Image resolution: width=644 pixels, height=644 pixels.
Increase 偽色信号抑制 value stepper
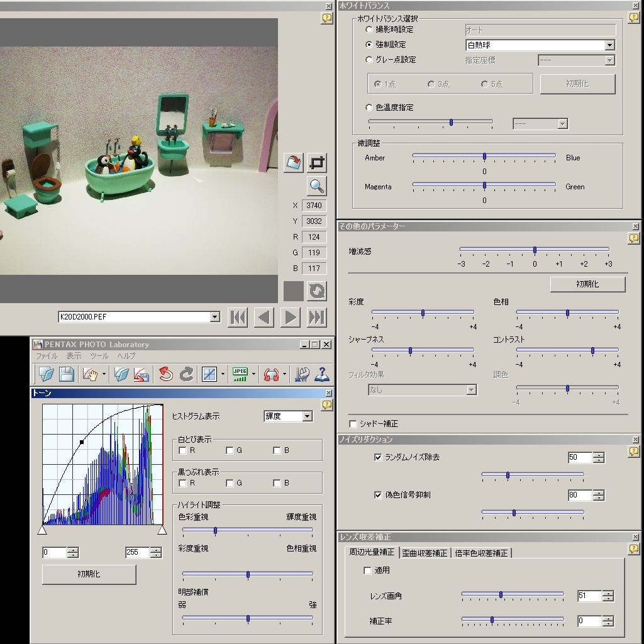(x=599, y=492)
